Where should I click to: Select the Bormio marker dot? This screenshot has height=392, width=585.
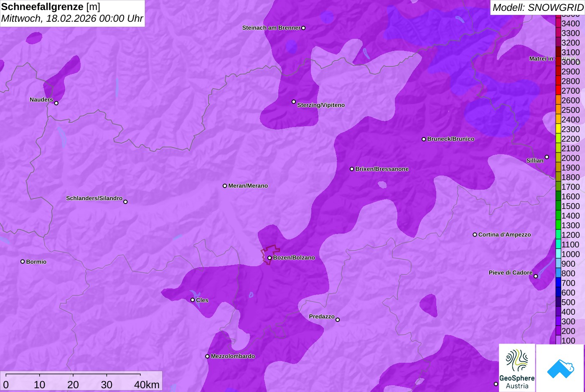click(x=23, y=262)
